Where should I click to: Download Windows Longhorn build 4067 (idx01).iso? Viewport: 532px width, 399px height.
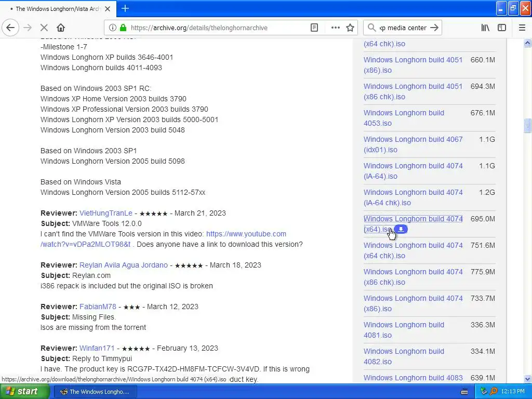(413, 144)
